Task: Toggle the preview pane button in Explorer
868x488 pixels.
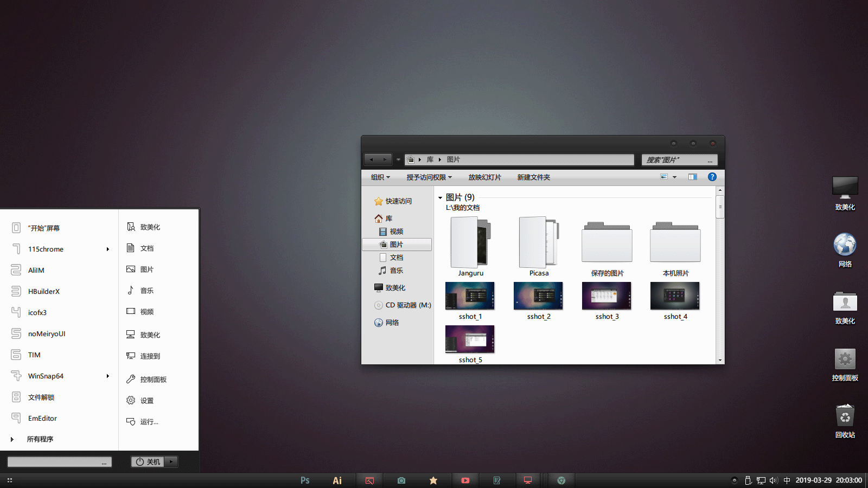Action: tap(693, 177)
